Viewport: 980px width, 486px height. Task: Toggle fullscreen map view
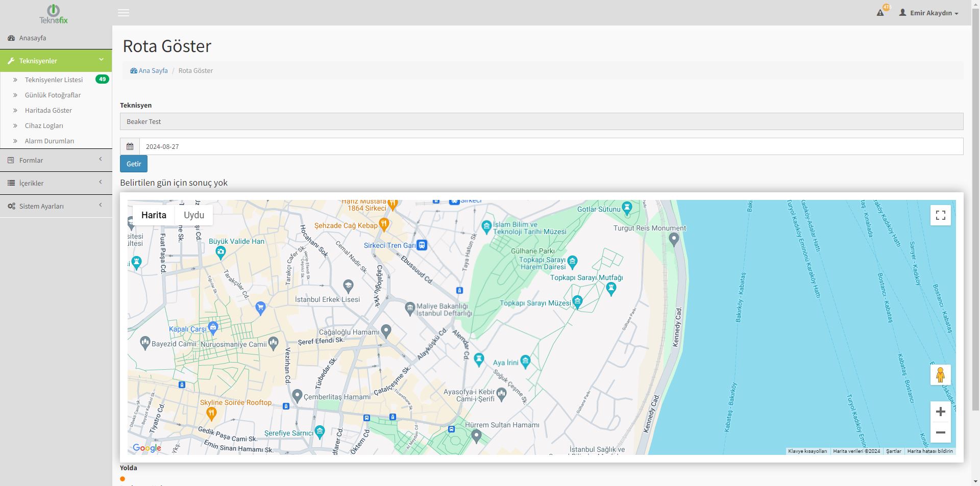click(x=940, y=215)
